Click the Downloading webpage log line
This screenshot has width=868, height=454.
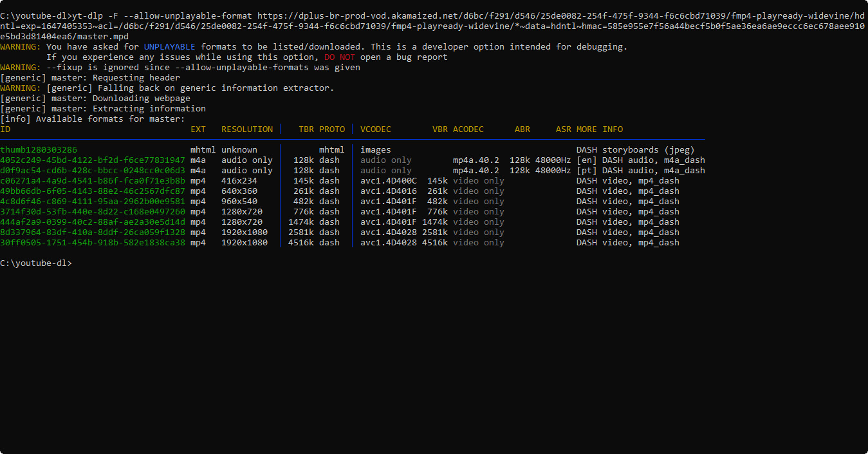click(95, 99)
